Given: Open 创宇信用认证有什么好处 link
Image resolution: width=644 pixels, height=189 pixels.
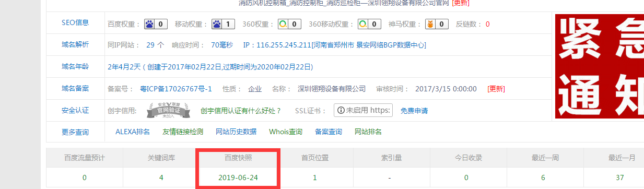Looking at the screenshot, I should point(241,111).
